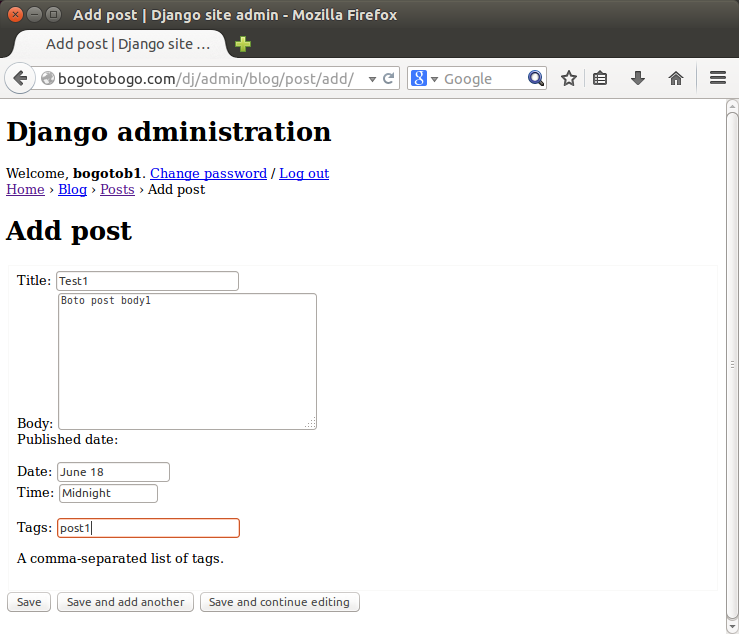Click the Date field showing June 18
Screen dimensions: 739x634
click(114, 472)
